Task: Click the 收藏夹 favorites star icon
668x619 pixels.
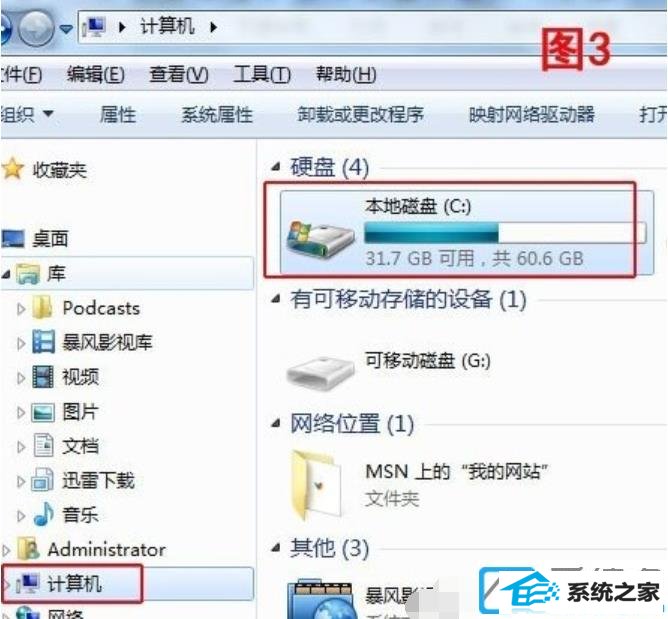Action: click(13, 169)
